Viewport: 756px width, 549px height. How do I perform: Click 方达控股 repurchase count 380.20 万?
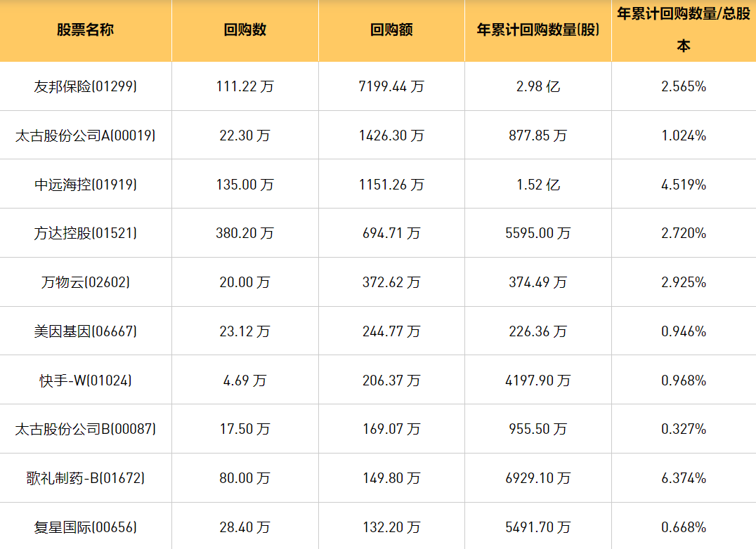245,233
